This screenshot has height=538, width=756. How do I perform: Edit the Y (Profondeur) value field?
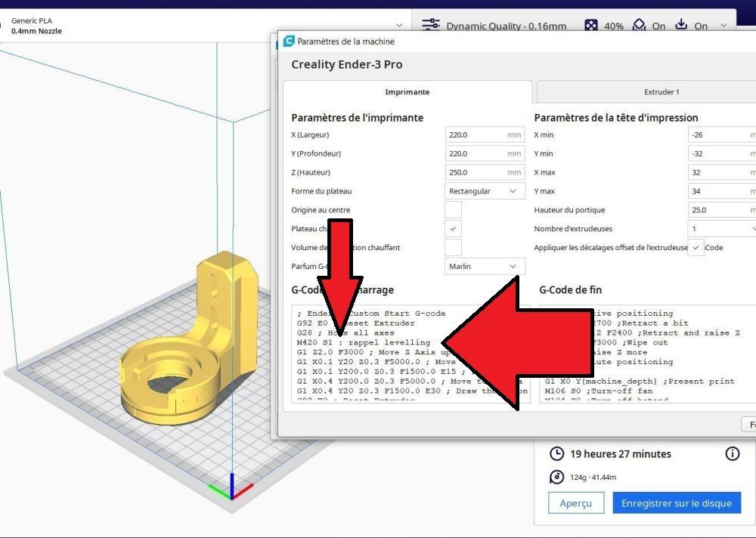pyautogui.click(x=485, y=153)
